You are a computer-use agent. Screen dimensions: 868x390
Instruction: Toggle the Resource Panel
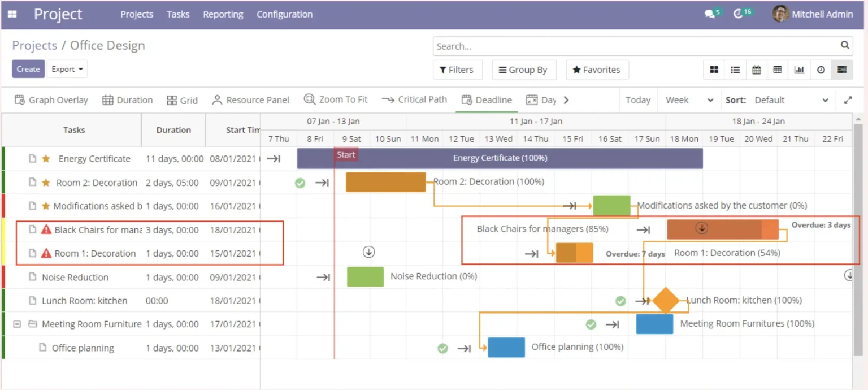click(250, 100)
